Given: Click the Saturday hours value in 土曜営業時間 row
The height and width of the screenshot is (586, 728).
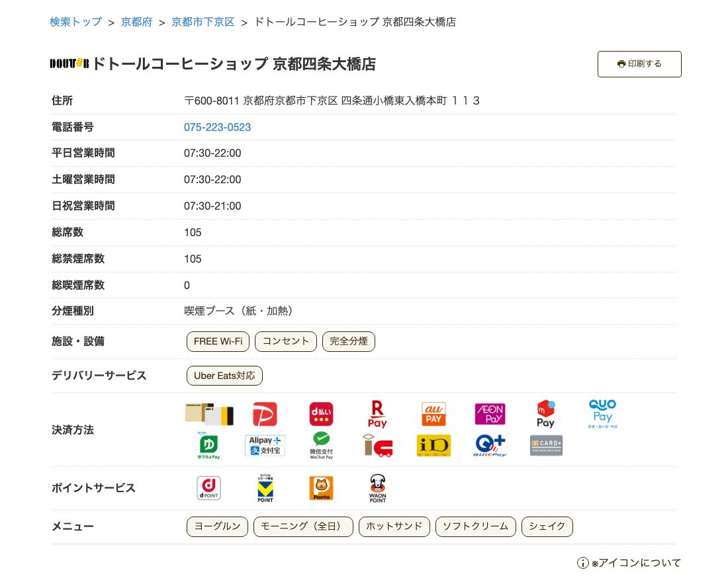Looking at the screenshot, I should tap(212, 179).
